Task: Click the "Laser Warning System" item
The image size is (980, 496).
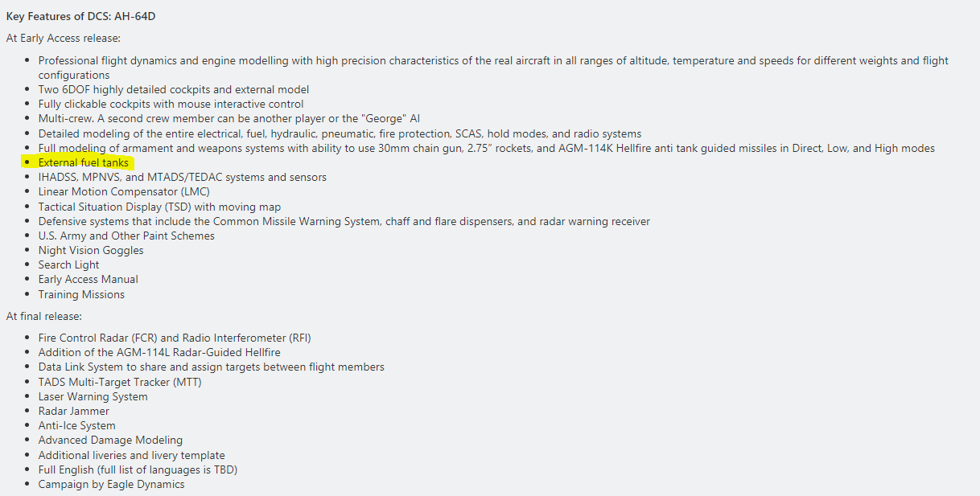Action: tap(93, 396)
